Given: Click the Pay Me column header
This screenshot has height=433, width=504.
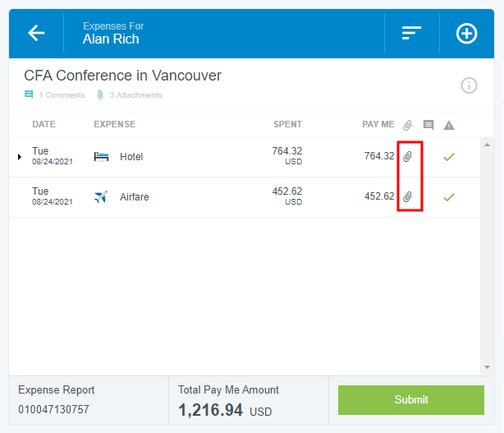Looking at the screenshot, I should click(378, 125).
